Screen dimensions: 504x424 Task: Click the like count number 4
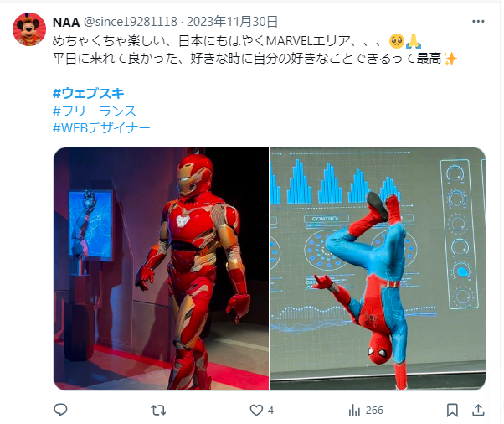[x=270, y=411]
